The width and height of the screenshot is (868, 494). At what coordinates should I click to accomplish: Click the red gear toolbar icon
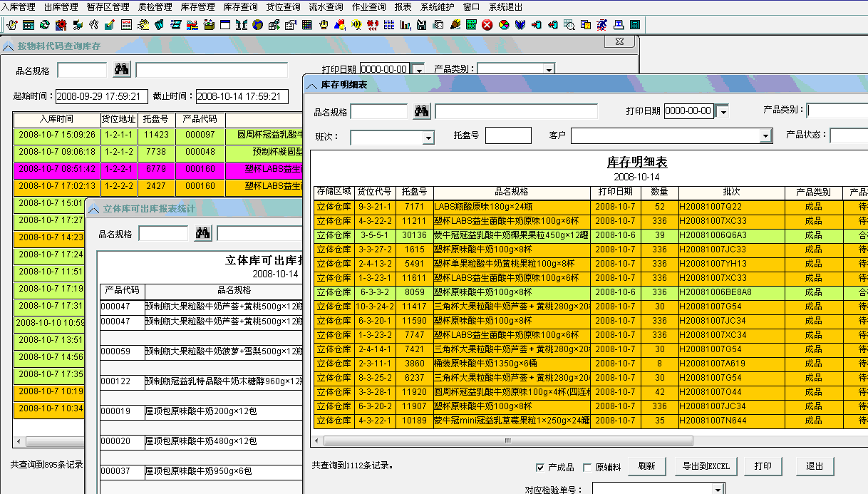click(61, 25)
